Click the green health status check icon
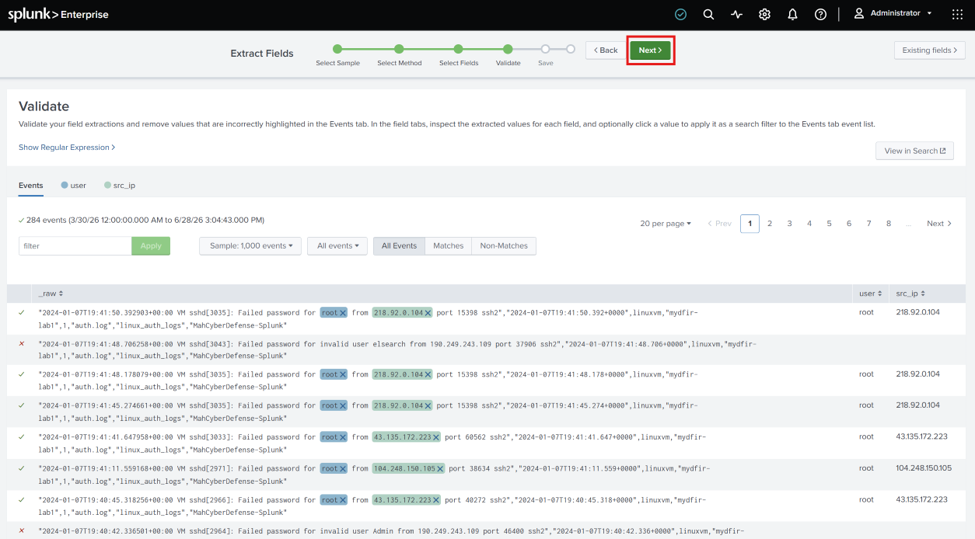This screenshot has height=539, width=975. pos(681,14)
